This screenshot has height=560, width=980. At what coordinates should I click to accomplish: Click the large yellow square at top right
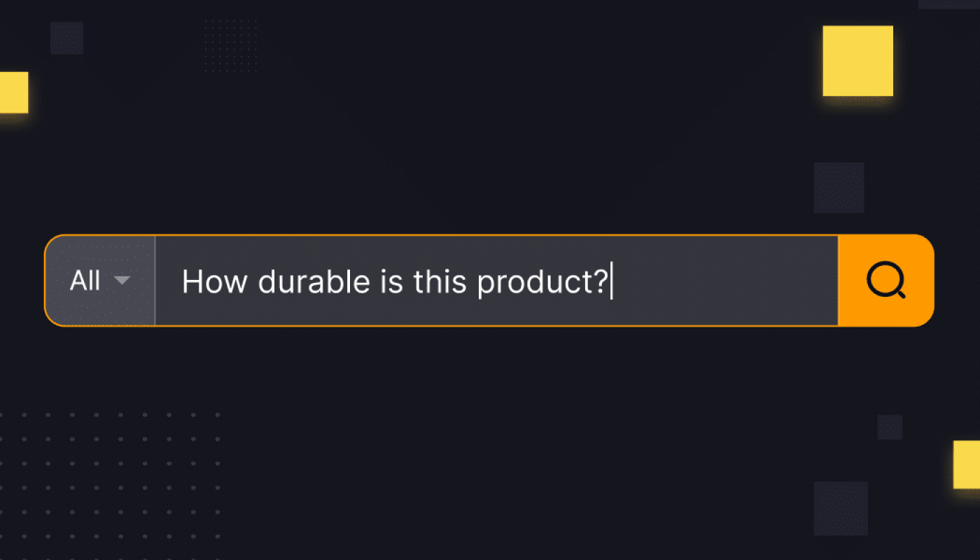click(857, 61)
